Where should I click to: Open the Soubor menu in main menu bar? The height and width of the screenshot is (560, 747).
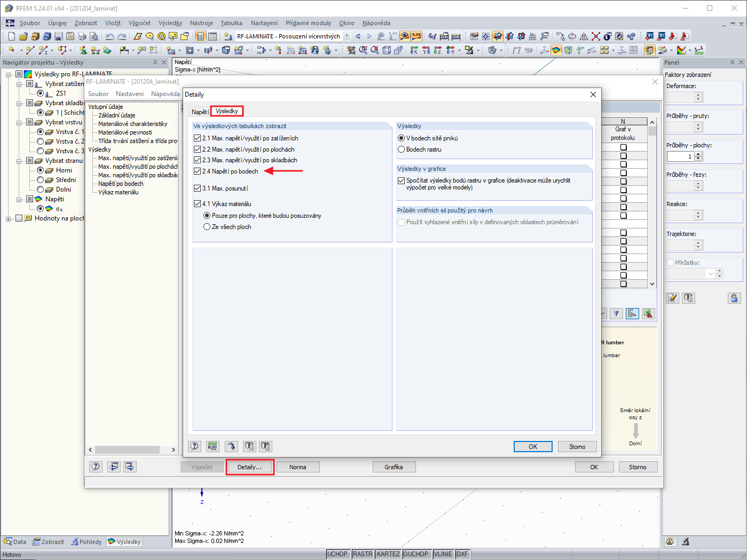[x=30, y=23]
